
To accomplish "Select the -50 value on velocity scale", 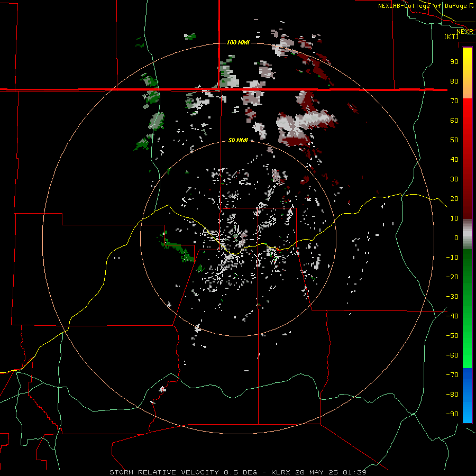I will pyautogui.click(x=452, y=336).
